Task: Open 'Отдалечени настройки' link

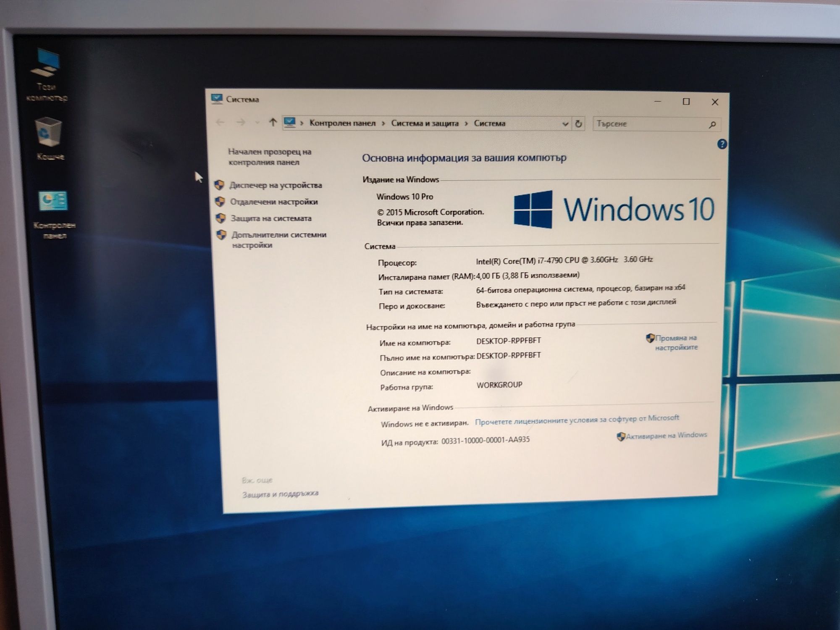Action: pos(274,202)
